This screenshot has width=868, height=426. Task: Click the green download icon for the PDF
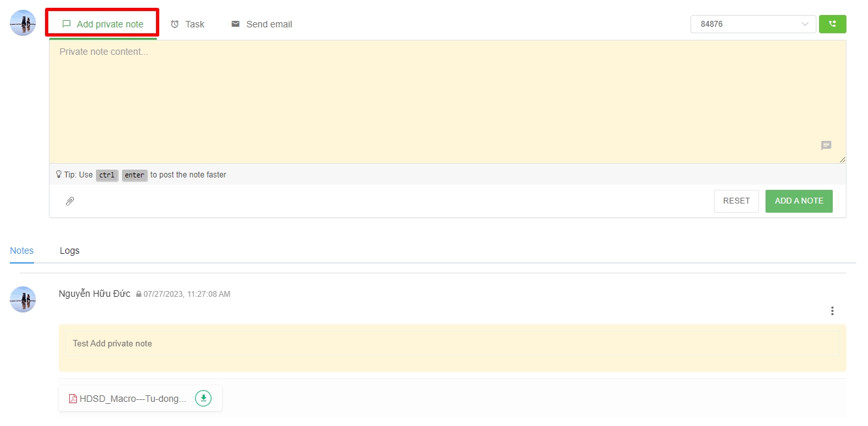point(204,398)
